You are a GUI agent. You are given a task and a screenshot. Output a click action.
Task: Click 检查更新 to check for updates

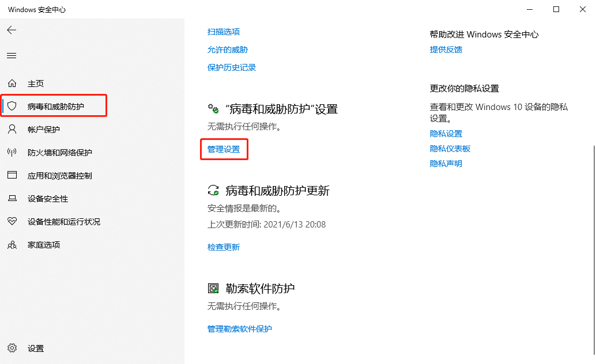222,246
